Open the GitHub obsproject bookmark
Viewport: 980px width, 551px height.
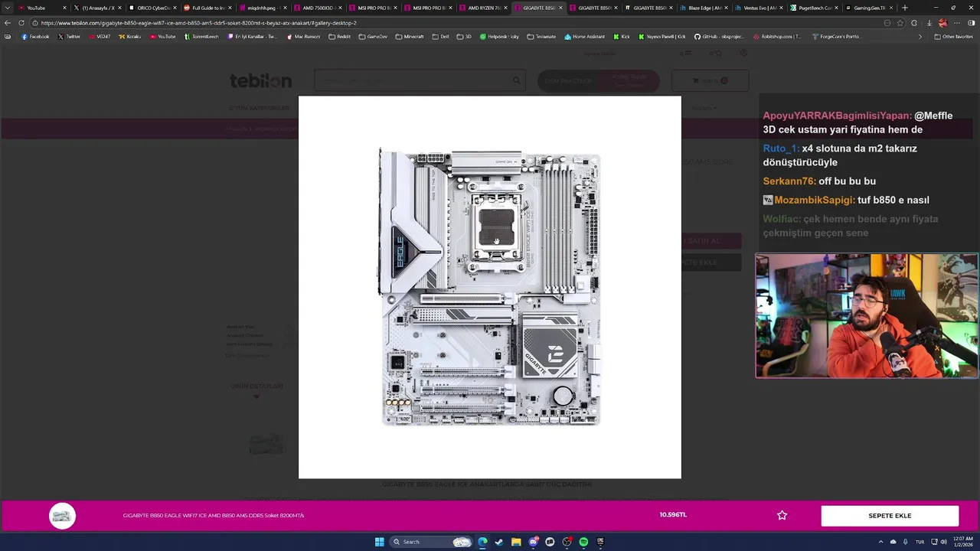click(x=720, y=37)
